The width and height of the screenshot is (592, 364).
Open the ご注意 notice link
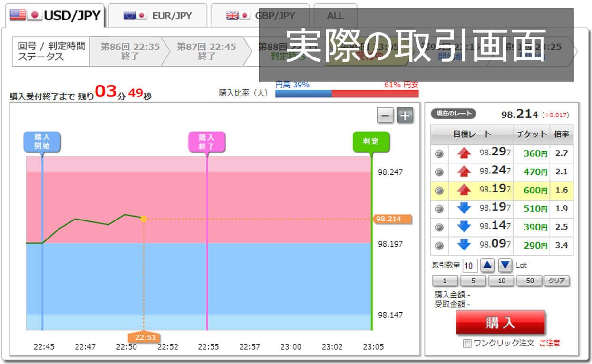click(549, 343)
